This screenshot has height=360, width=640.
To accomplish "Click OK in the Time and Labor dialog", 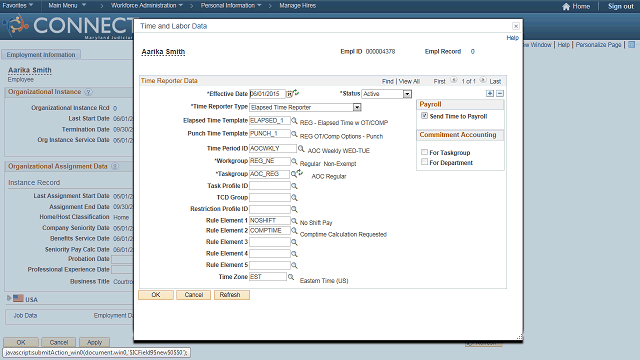I will point(156,295).
